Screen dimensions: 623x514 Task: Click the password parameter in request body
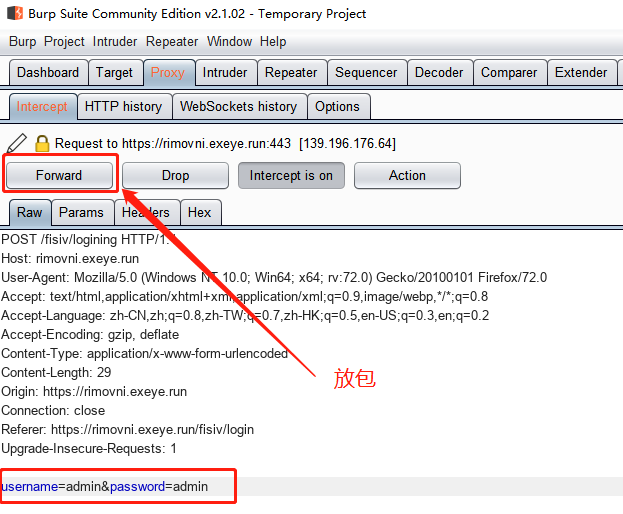[137, 487]
